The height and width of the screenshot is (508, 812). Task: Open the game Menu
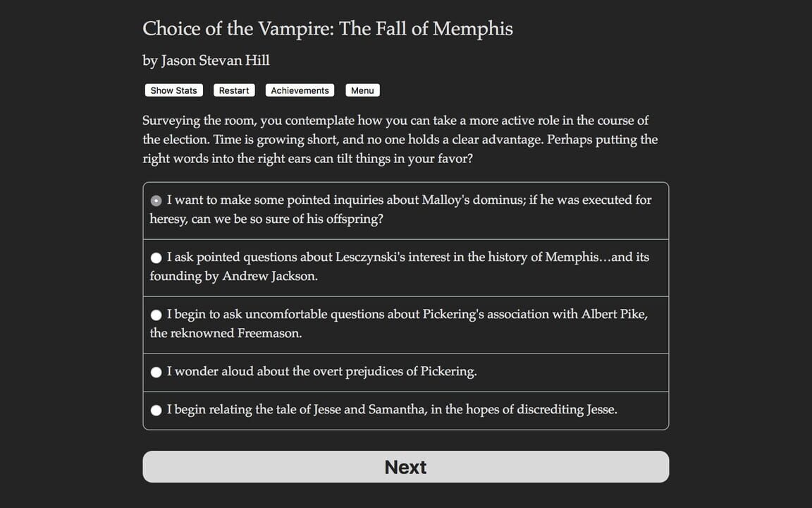362,90
